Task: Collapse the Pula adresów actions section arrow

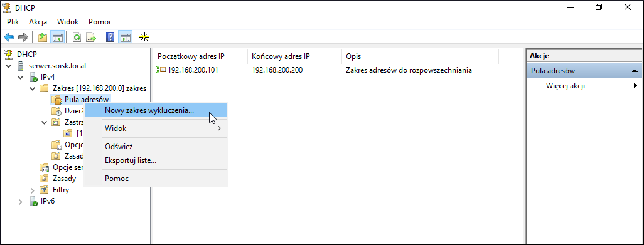Action: (635, 71)
